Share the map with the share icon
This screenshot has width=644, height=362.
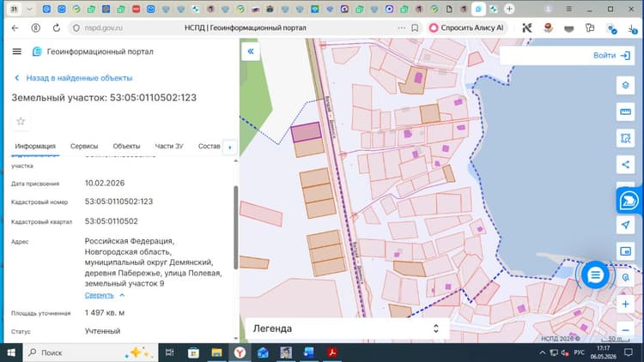[625, 165]
